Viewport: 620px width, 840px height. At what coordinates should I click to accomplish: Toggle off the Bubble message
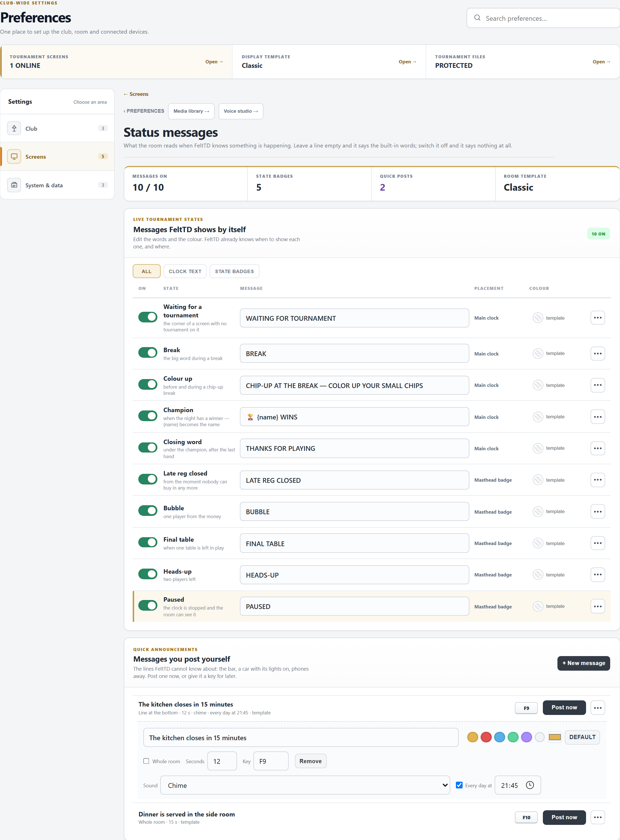[148, 510]
